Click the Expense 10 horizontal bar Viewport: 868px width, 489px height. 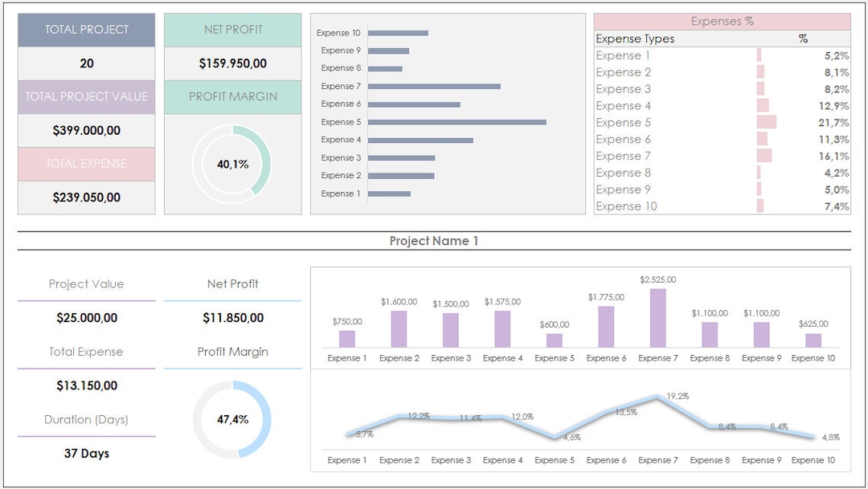(x=397, y=32)
